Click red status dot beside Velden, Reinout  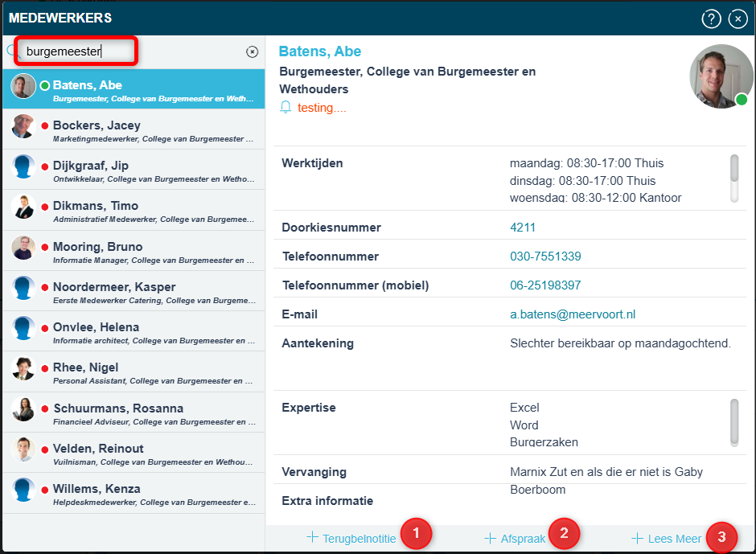tap(45, 449)
